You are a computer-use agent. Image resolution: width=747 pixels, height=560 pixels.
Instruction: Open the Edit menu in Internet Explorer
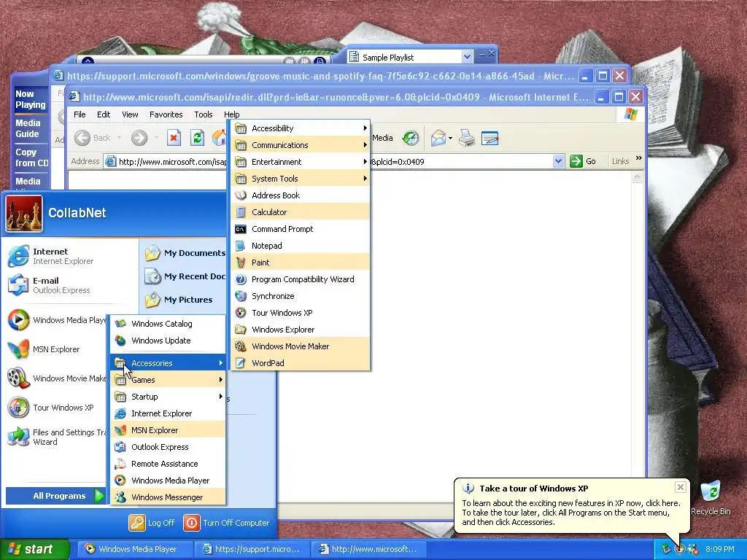coord(104,114)
